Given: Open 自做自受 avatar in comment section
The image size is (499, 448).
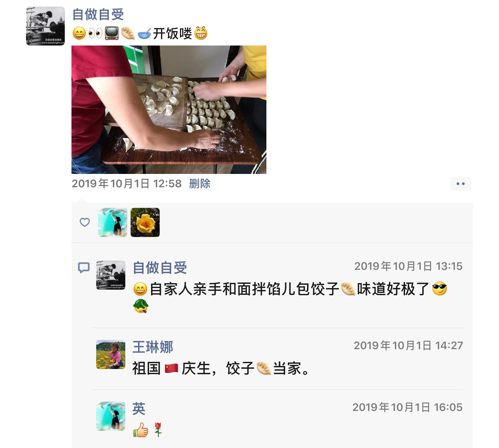Looking at the screenshot, I should click(111, 275).
